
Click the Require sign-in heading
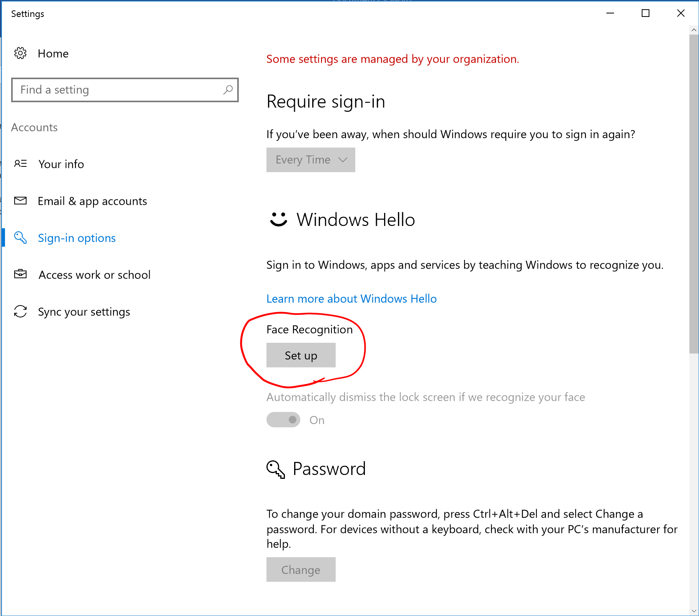coord(326,102)
